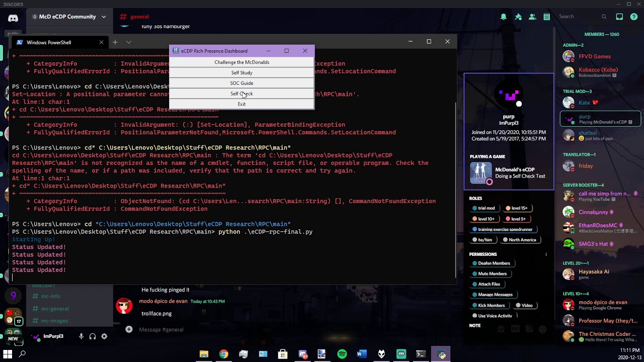Toggle member list icon in Discord header
The height and width of the screenshot is (362, 644).
pos(532,17)
